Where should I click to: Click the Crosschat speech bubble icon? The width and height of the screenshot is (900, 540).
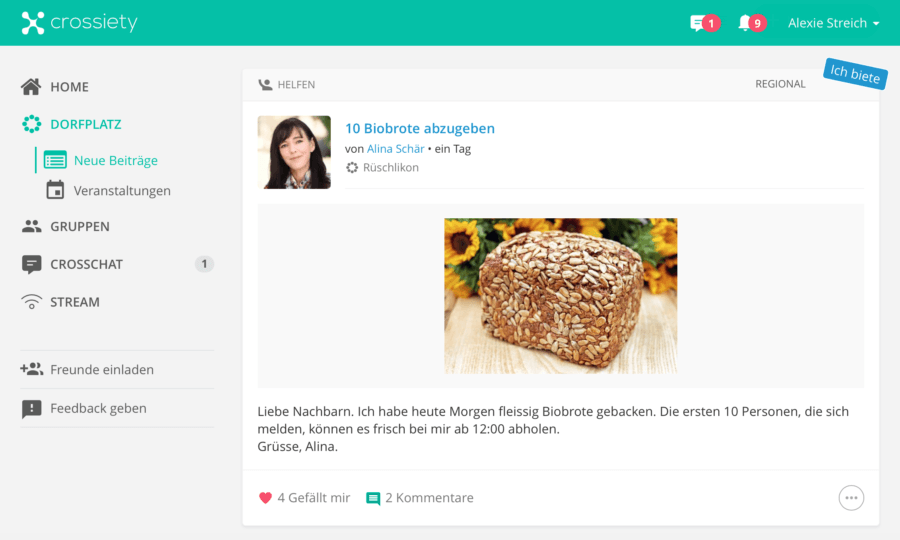(32, 265)
